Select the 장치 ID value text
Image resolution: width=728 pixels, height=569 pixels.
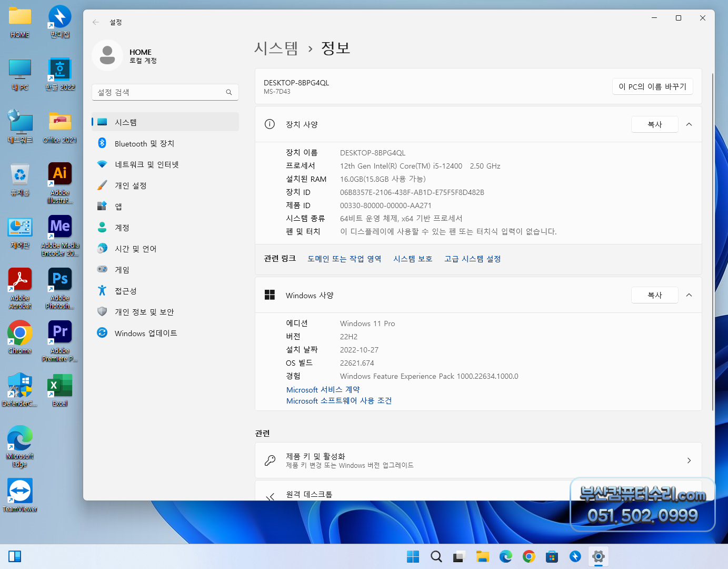pos(412,192)
